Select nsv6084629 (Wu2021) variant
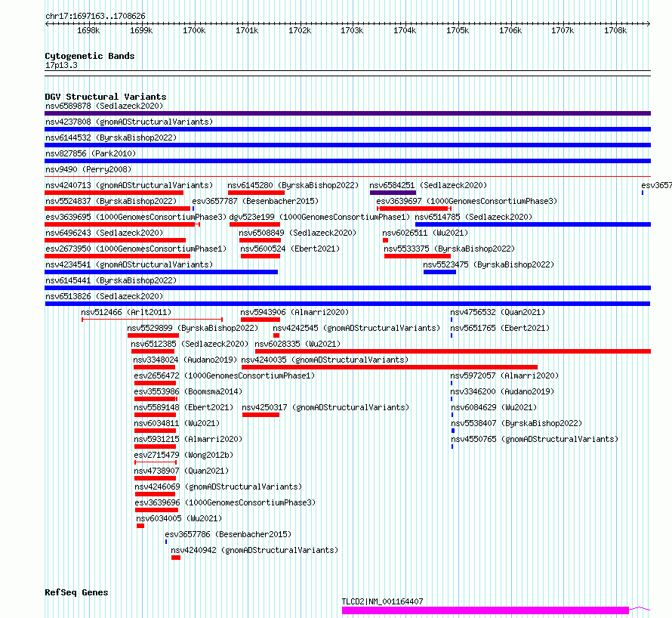Screen dimensions: 672x618 coord(494,407)
